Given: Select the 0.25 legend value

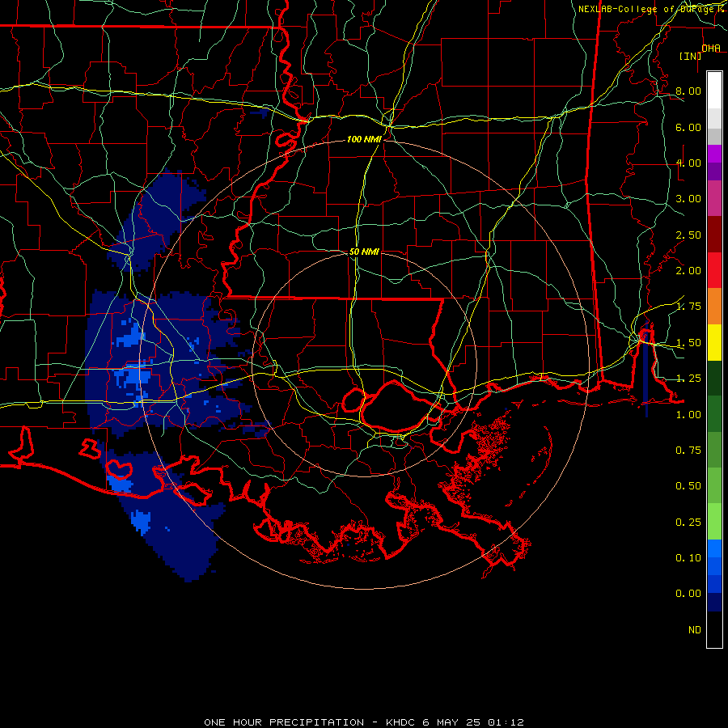Looking at the screenshot, I should (688, 523).
